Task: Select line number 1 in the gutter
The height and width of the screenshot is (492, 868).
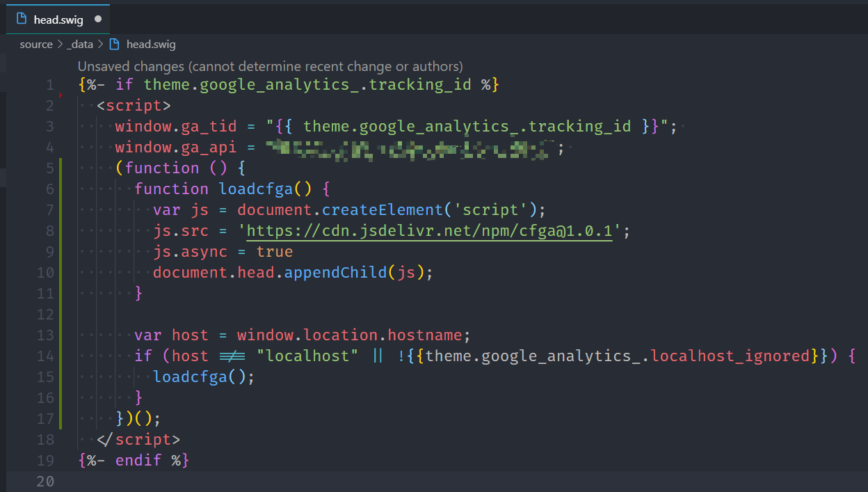Action: [49, 85]
